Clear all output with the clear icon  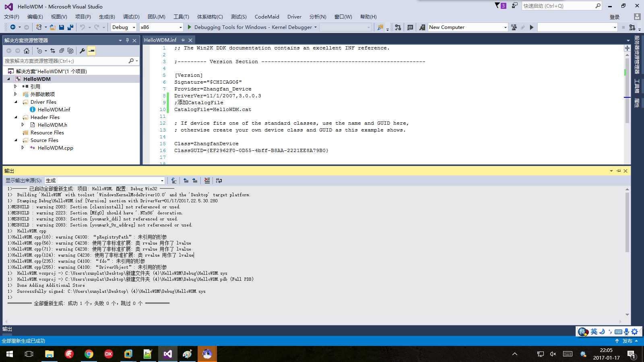(x=207, y=181)
